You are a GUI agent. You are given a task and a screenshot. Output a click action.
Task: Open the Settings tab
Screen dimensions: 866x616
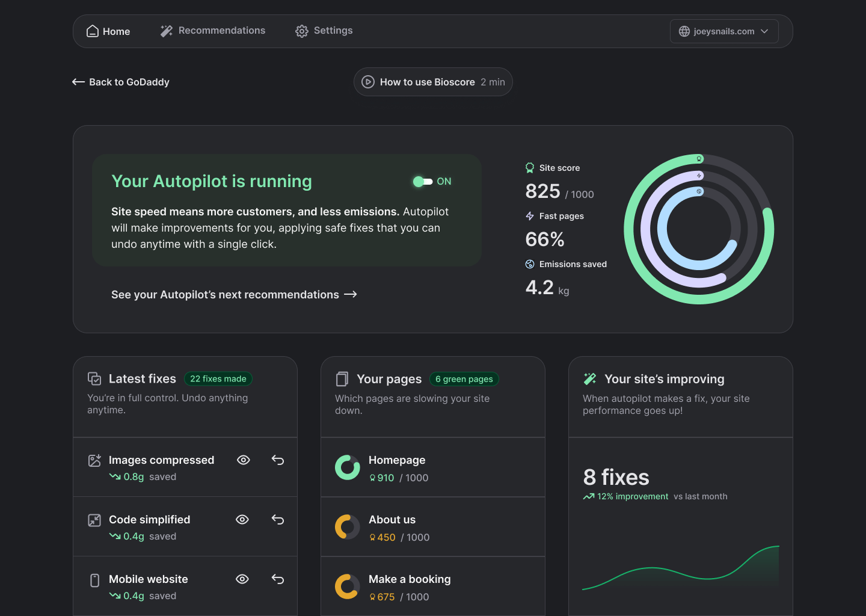324,31
